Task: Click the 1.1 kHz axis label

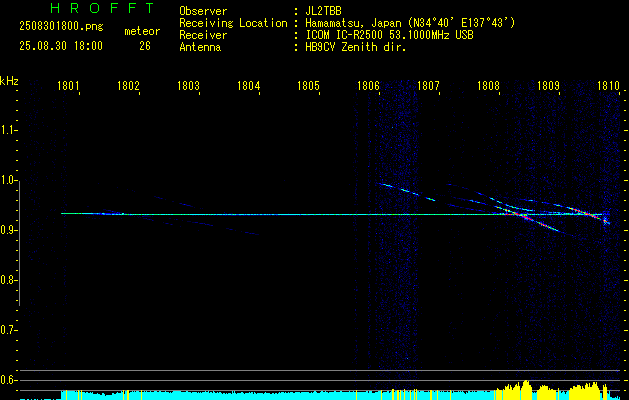Action: coord(8,130)
